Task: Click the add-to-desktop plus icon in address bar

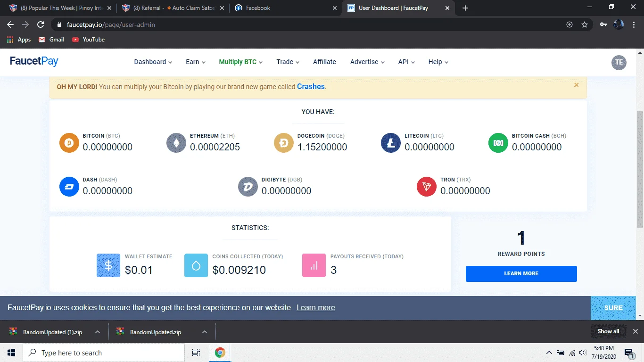Action: [x=570, y=25]
